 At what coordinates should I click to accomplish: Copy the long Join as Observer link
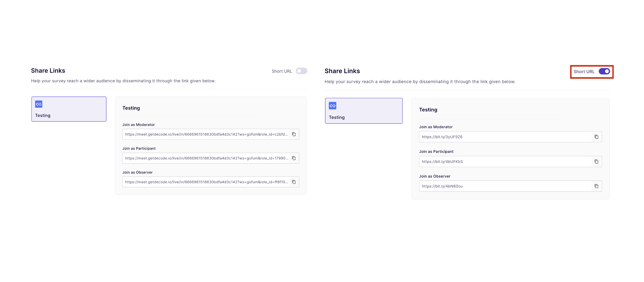coord(294,182)
